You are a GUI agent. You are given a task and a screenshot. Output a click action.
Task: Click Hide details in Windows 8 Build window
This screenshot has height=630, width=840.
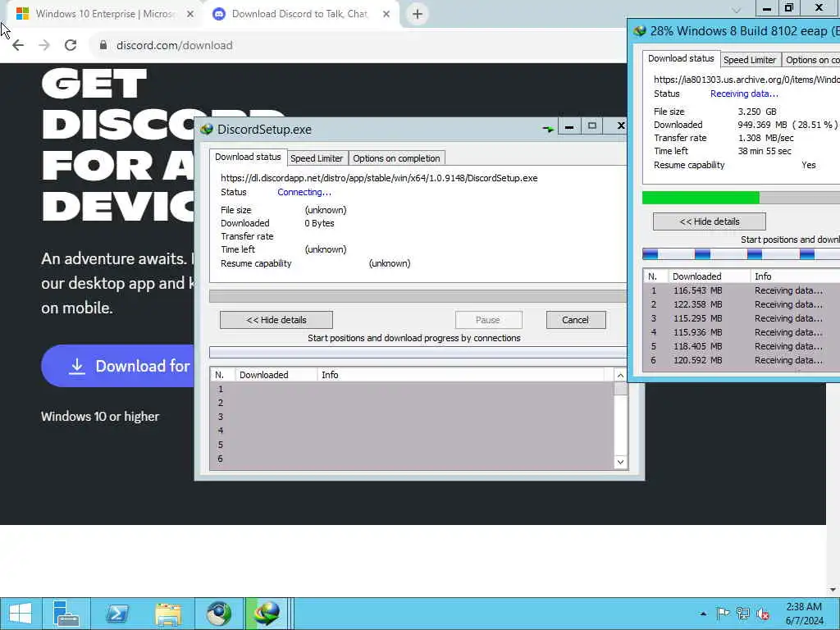tap(710, 221)
